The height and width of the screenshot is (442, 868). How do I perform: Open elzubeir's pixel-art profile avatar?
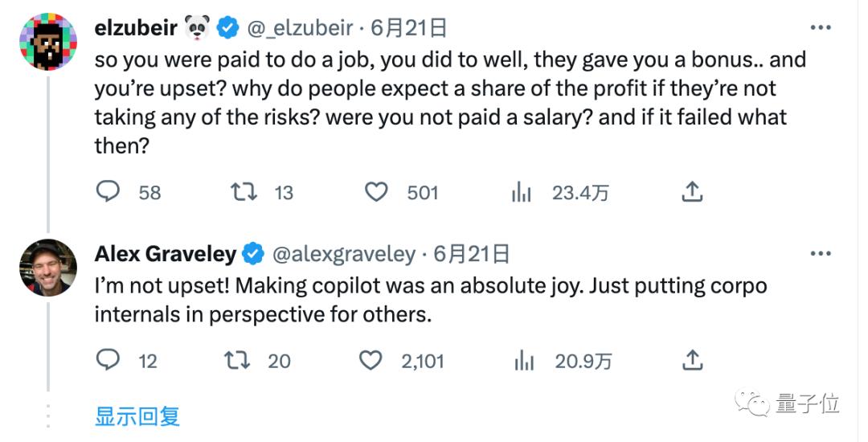(x=48, y=42)
